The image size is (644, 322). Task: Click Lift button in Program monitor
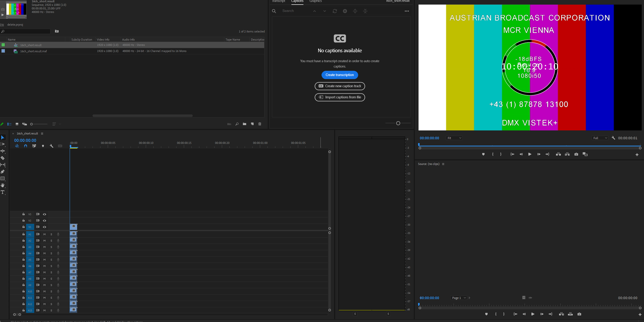pos(558,154)
